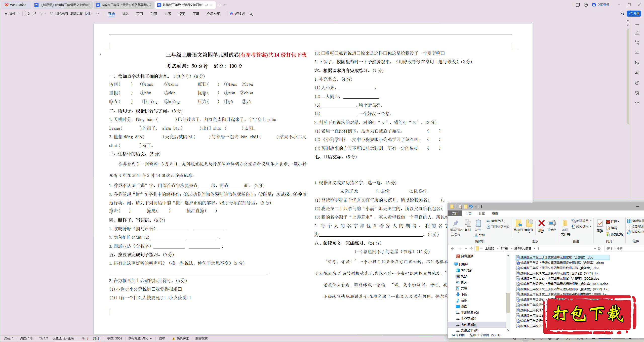644x342 pixels.
Task: Expand the shading/border dropdown arrow in quick toolbar
Action: pos(92,14)
